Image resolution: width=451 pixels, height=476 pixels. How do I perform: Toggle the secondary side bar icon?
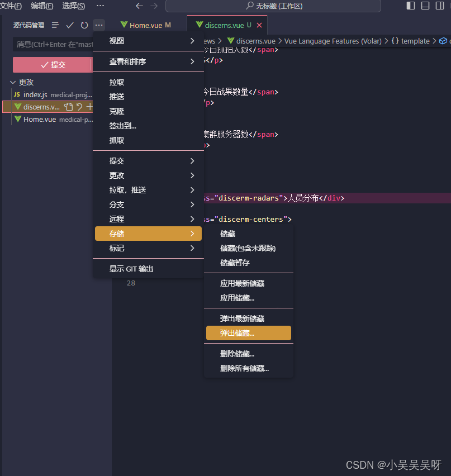point(441,6)
